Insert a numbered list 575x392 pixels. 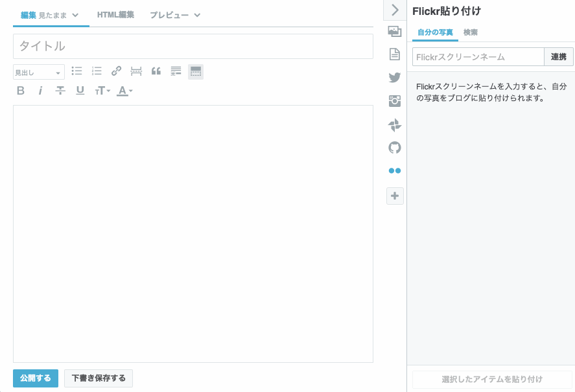point(96,71)
